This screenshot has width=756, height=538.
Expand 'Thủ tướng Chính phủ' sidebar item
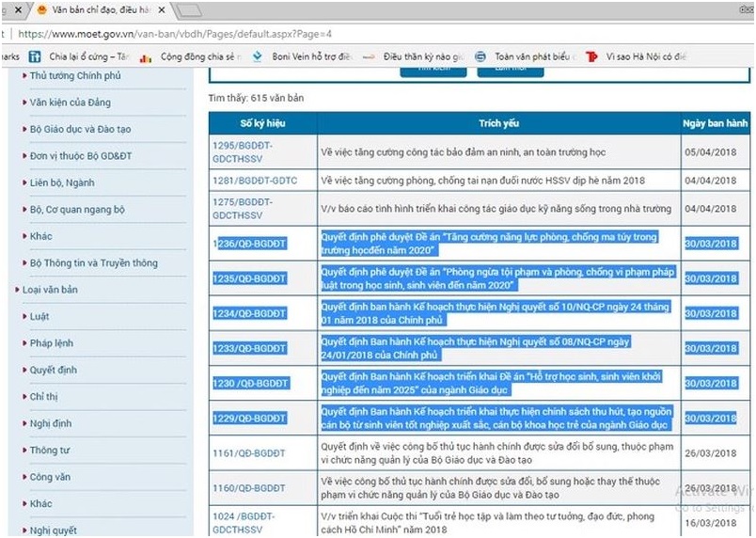coord(75,75)
